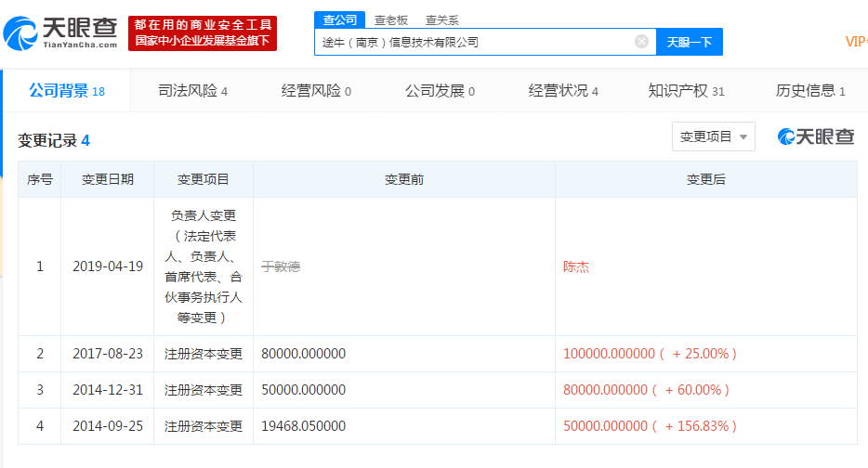Click the struck-through name 于敦德
868x468 pixels.
pos(281,266)
